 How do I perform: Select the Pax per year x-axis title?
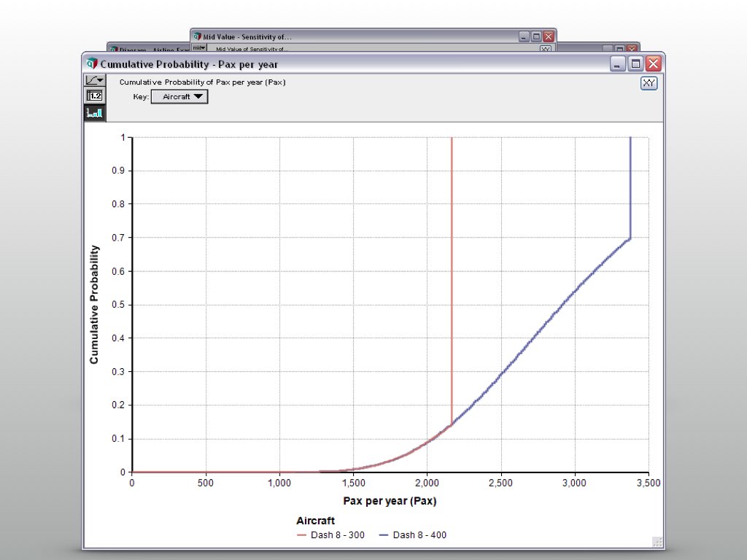[390, 501]
